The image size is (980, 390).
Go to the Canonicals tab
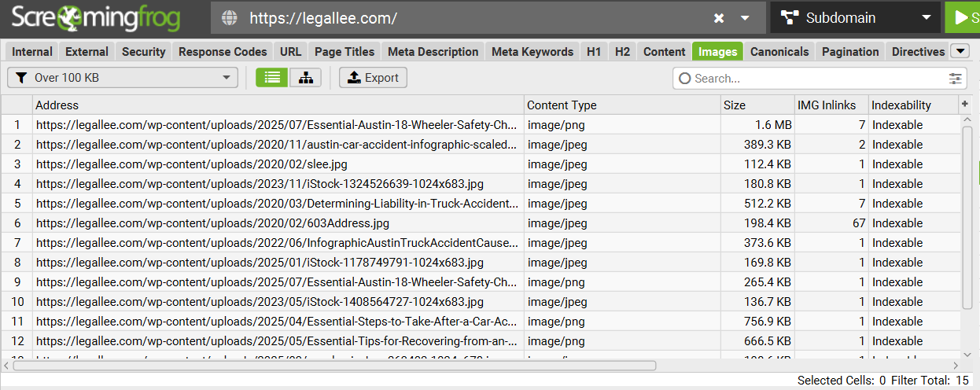click(x=779, y=52)
